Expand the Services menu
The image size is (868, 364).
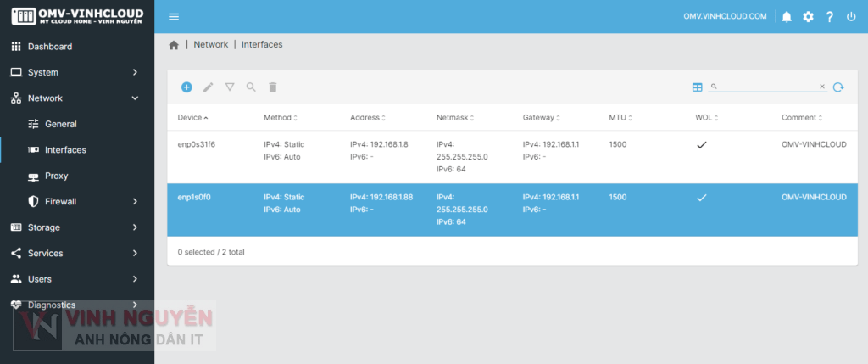77,253
